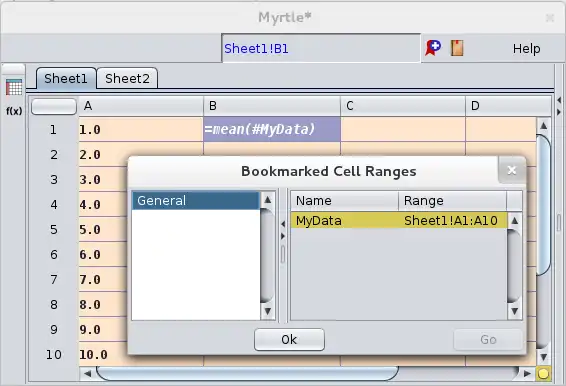This screenshot has height=386, width=566.
Task: Click the f(x) function icon
Action: 14,111
